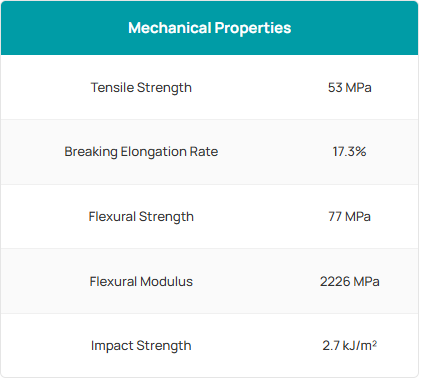This screenshot has width=421, height=382.
Task: Click the 2226 MPa value
Action: point(350,282)
